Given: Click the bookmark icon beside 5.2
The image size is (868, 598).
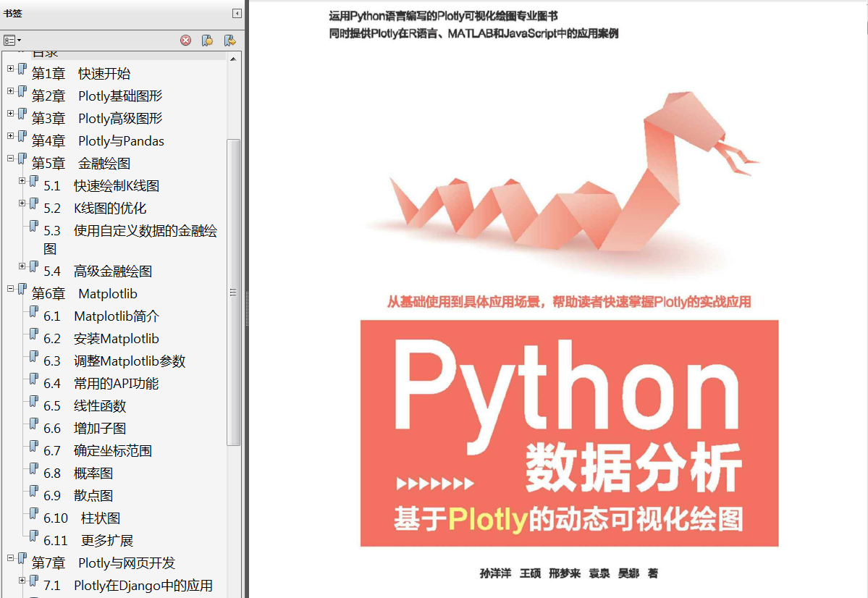Looking at the screenshot, I should tap(34, 203).
